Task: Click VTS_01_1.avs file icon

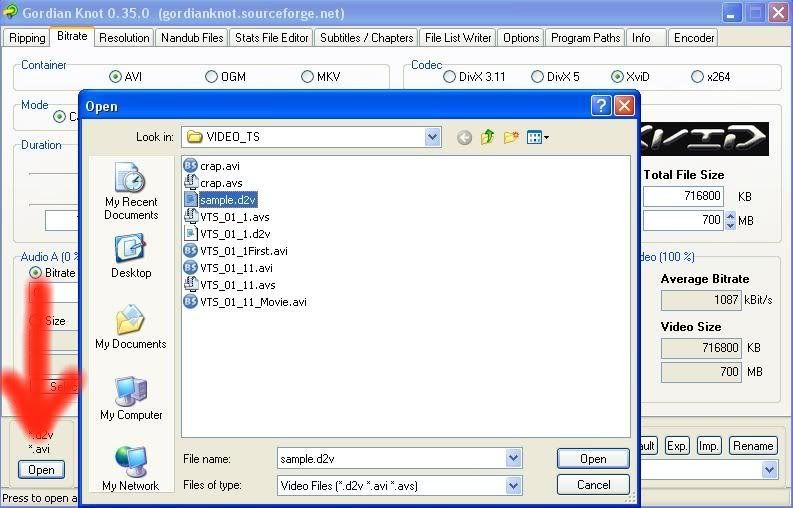Action: [x=190, y=217]
